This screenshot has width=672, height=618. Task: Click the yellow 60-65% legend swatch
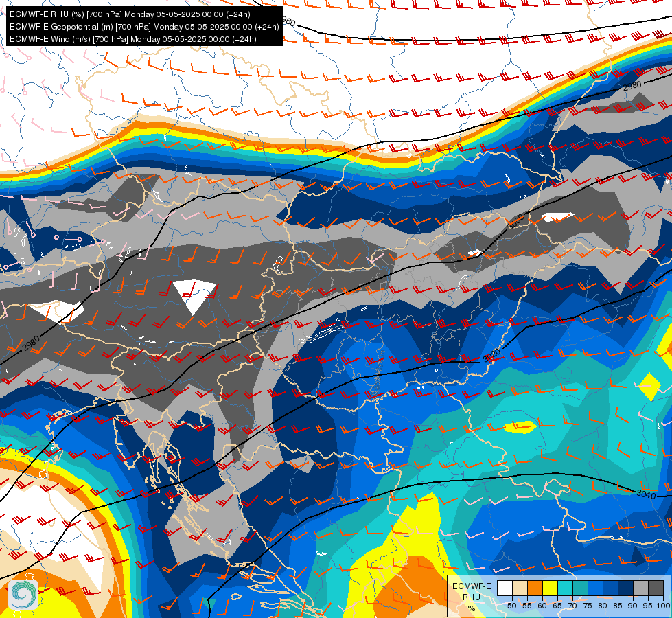coord(551,588)
